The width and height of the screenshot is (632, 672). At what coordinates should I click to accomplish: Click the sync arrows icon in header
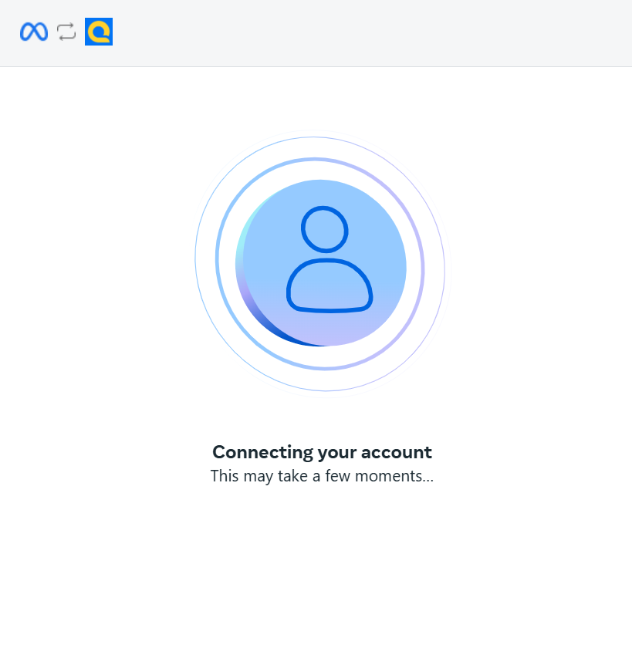coord(66,32)
